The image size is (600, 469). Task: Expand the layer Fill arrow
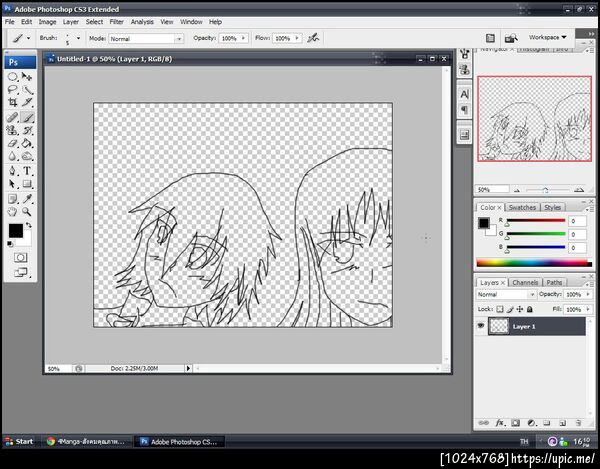tap(588, 309)
